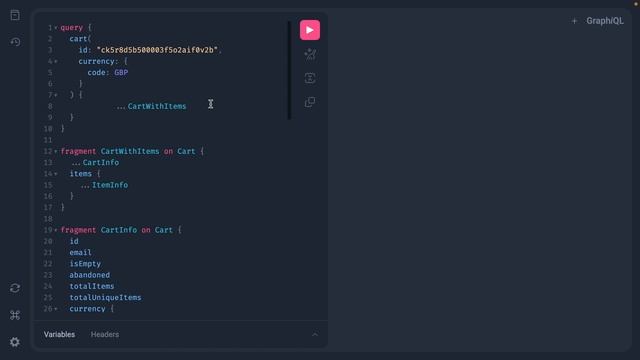
Task: Click the email field on line 21
Action: [x=80, y=253]
